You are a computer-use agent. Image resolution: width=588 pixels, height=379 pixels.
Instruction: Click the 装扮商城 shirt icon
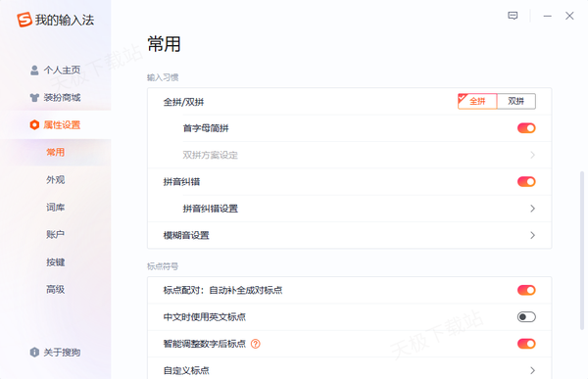[x=34, y=98]
